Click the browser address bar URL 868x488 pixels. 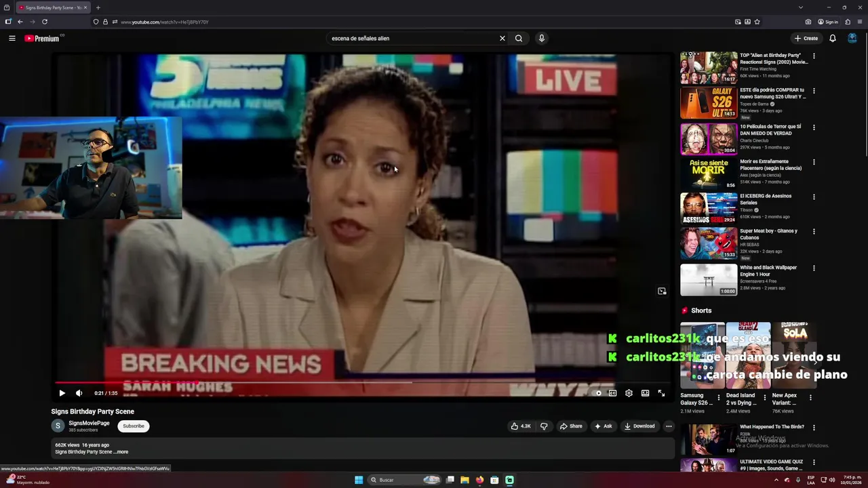[x=164, y=22]
